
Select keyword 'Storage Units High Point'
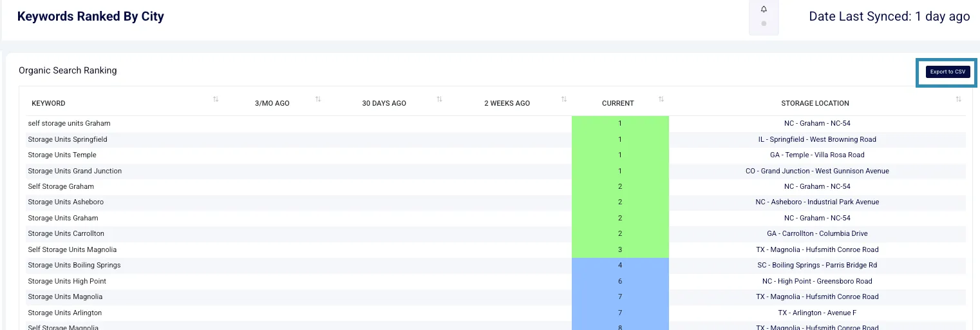click(67, 281)
